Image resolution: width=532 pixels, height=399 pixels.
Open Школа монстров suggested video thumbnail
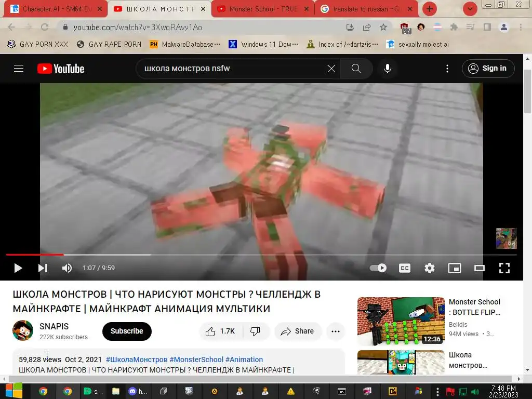[x=401, y=362]
